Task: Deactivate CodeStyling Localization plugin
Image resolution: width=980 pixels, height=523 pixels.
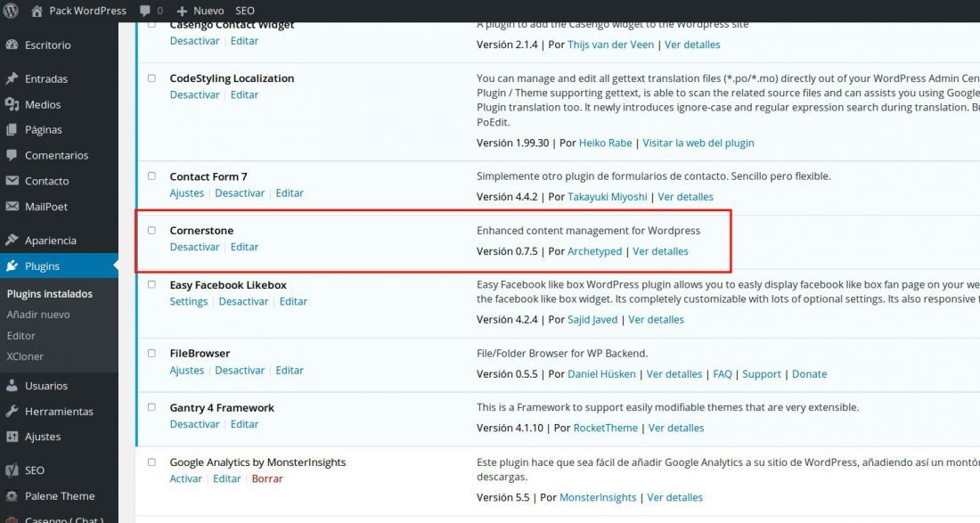Action: click(x=194, y=94)
